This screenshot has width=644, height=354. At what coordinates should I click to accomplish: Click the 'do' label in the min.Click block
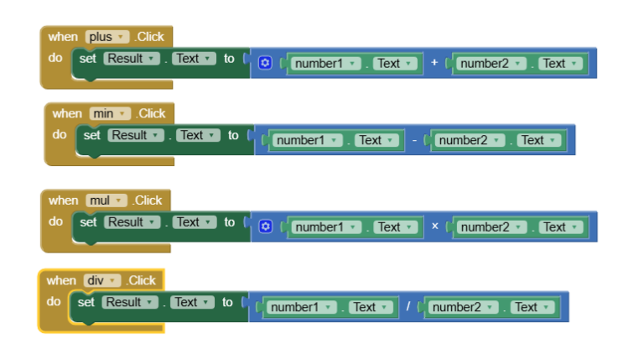(x=60, y=134)
